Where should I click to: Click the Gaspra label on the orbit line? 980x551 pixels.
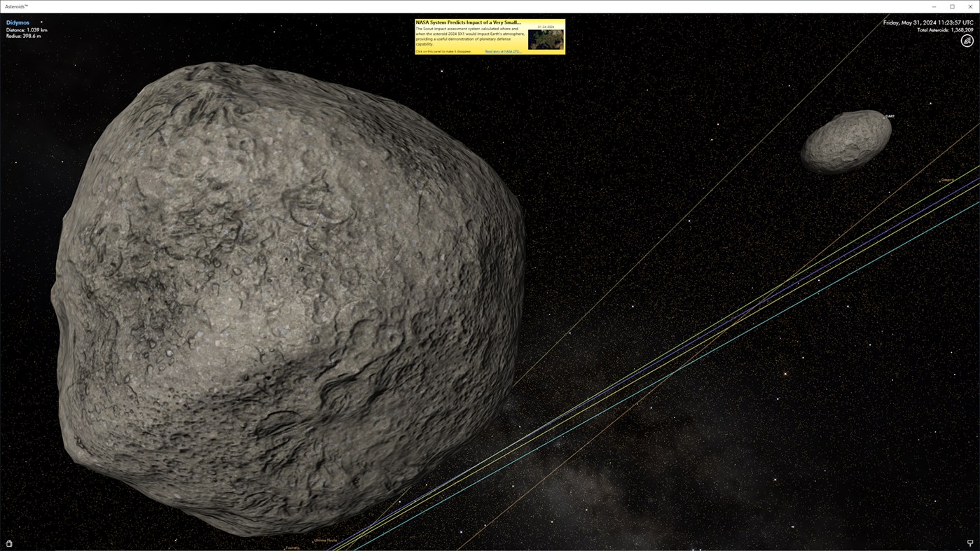pyautogui.click(x=946, y=179)
